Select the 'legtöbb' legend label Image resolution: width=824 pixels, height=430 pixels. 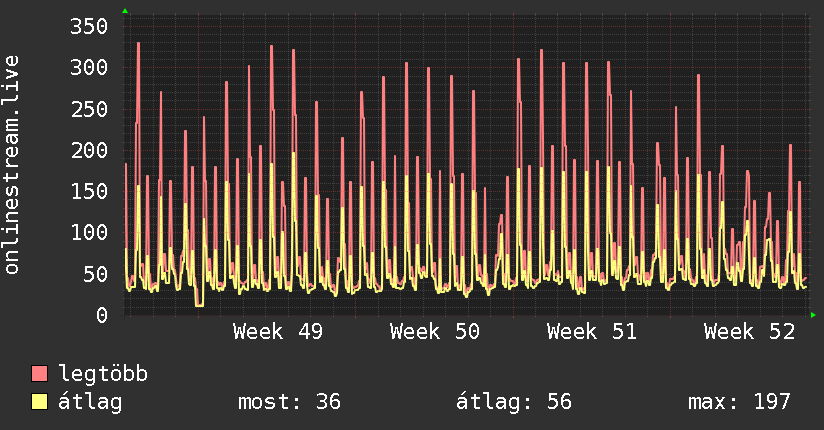[103, 374]
